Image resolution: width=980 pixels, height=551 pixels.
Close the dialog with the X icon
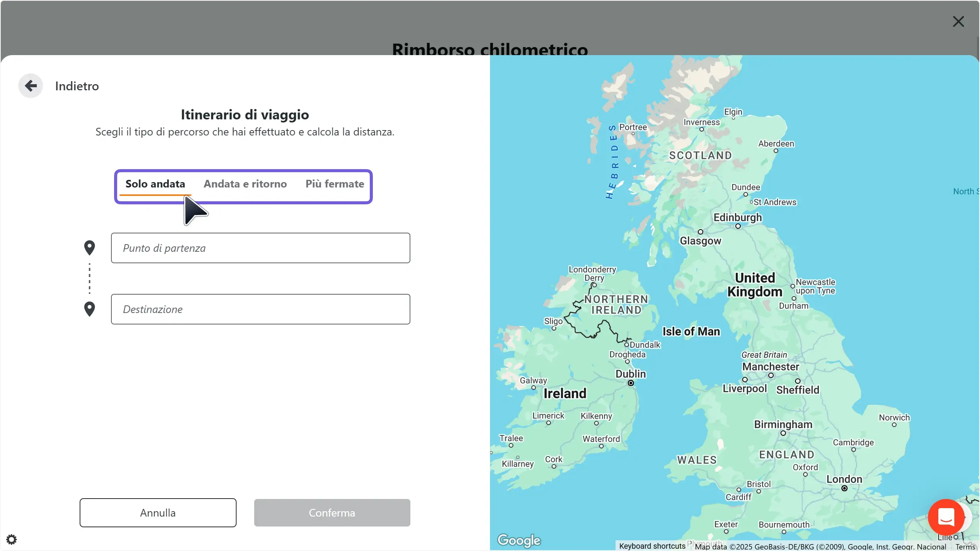pyautogui.click(x=958, y=21)
